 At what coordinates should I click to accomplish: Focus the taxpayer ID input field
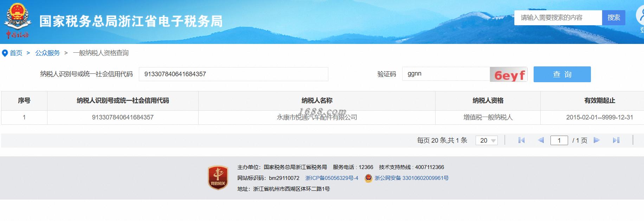(x=233, y=74)
